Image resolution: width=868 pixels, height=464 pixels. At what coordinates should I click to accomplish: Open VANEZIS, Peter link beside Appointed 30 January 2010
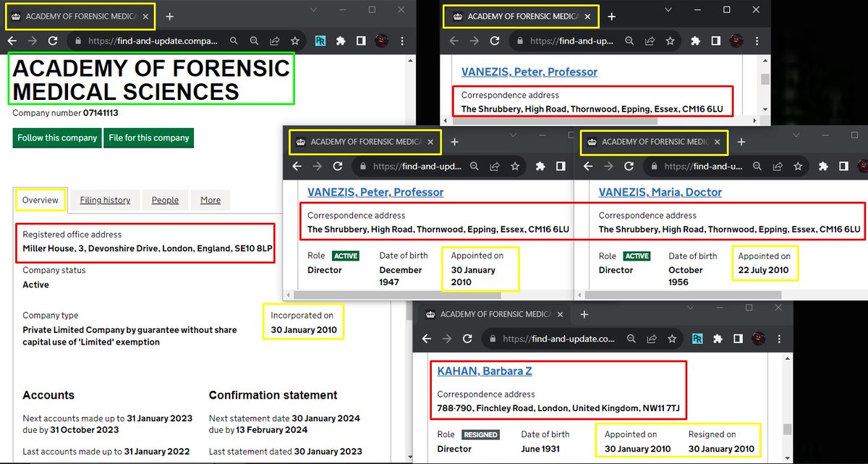pos(375,193)
